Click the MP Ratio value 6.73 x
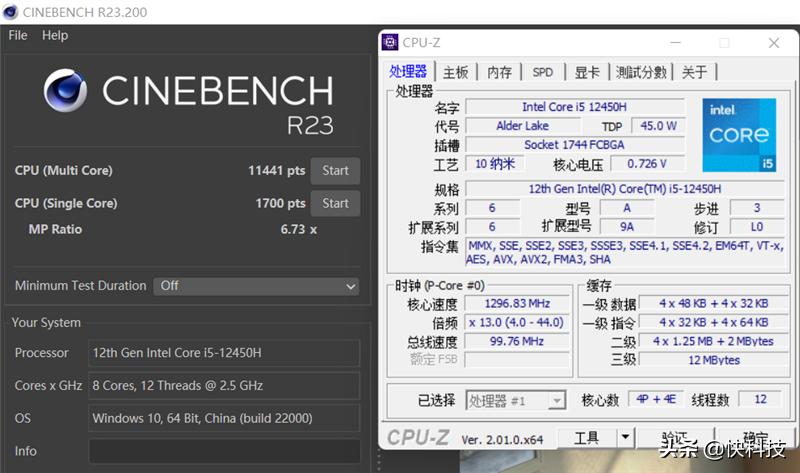This screenshot has width=800, height=473. coord(298,230)
